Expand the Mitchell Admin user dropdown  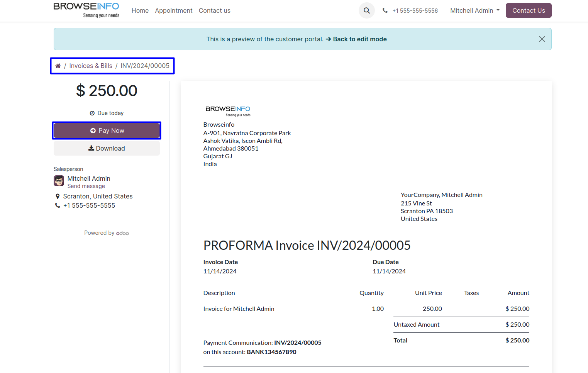tap(474, 11)
